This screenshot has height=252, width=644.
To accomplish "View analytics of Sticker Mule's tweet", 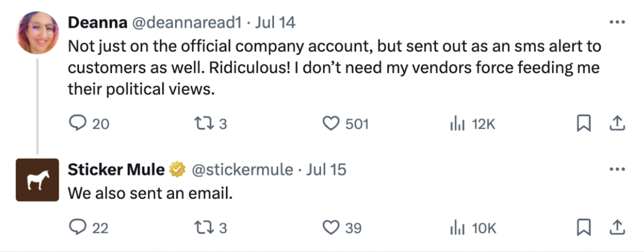I will click(x=457, y=228).
